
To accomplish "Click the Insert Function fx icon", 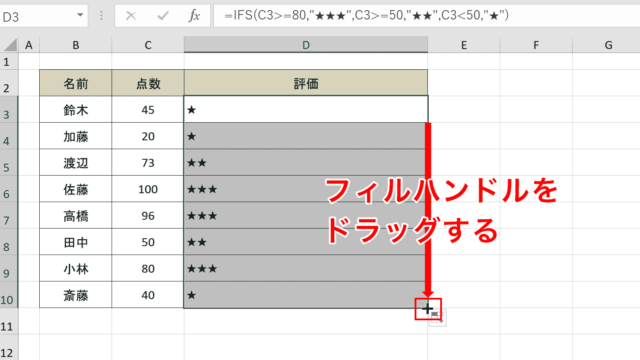I will [x=194, y=16].
